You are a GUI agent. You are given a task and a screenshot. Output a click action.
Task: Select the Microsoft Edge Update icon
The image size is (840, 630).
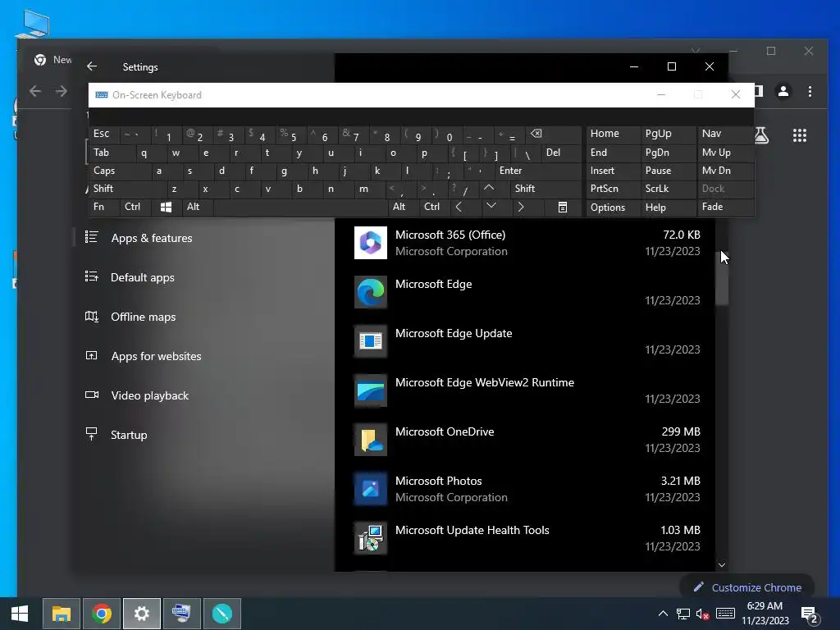(x=370, y=341)
